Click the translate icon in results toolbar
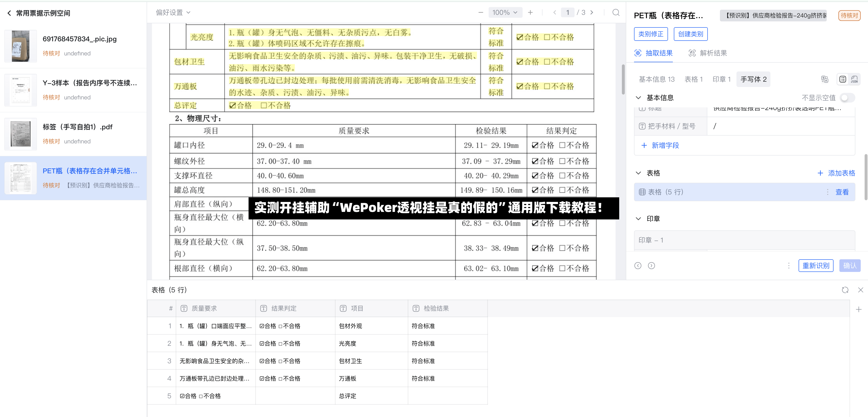Image resolution: width=868 pixels, height=417 pixels. coord(825,79)
